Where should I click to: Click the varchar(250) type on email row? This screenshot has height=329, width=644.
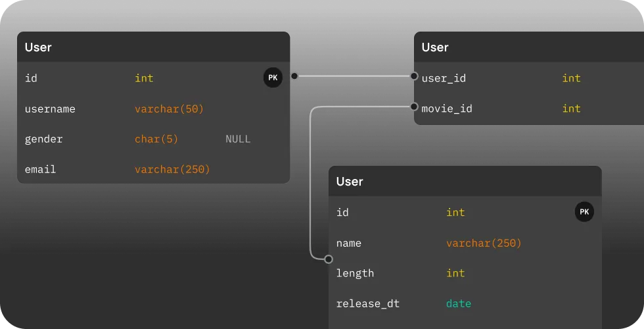172,170
